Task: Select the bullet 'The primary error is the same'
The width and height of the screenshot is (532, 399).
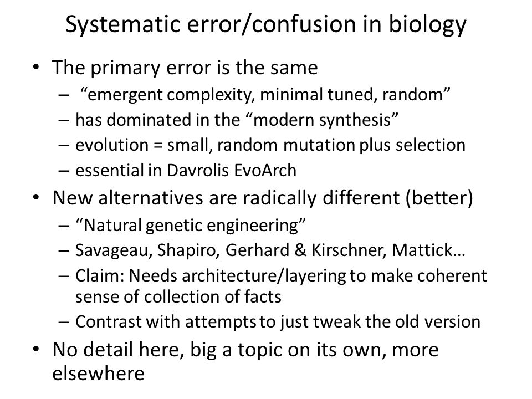Action: [185, 68]
